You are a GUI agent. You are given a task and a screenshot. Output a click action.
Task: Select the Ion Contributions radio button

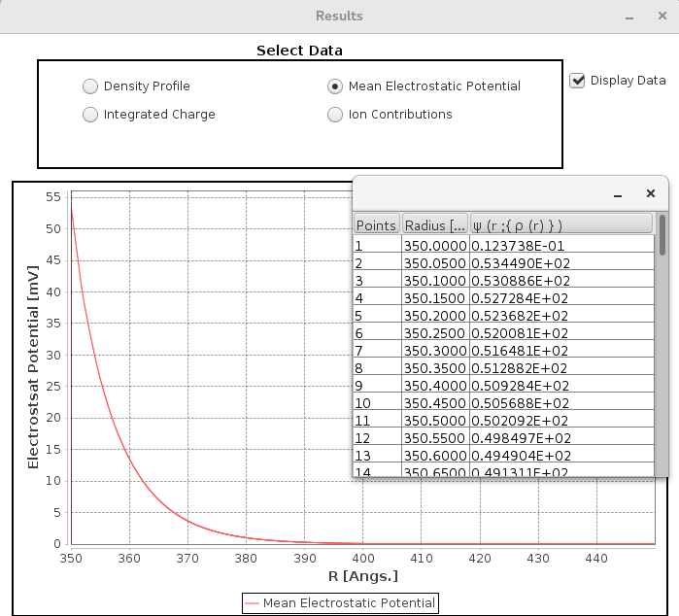coord(334,115)
